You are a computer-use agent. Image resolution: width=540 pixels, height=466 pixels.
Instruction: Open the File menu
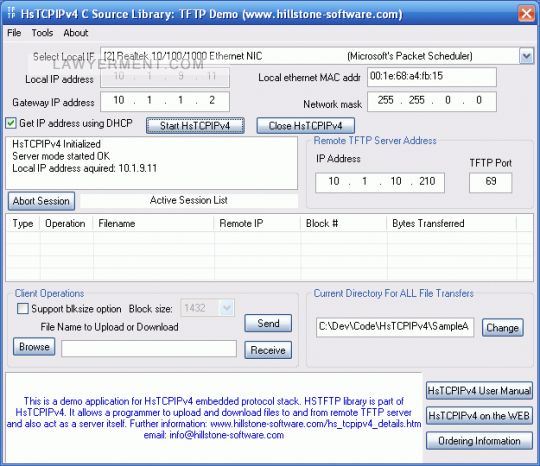pyautogui.click(x=14, y=33)
